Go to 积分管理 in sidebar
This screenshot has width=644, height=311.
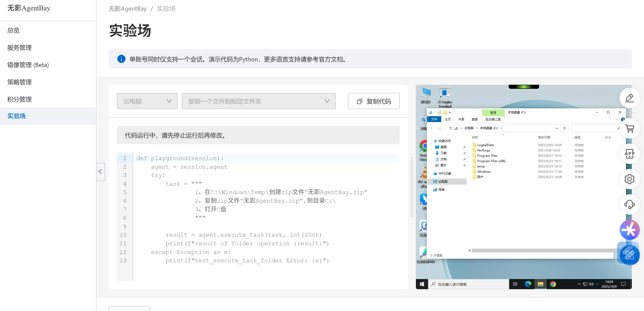(20, 99)
